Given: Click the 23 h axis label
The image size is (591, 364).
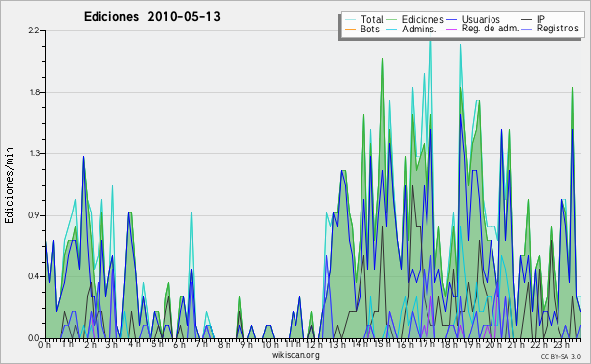Looking at the screenshot, I should (x=560, y=344).
